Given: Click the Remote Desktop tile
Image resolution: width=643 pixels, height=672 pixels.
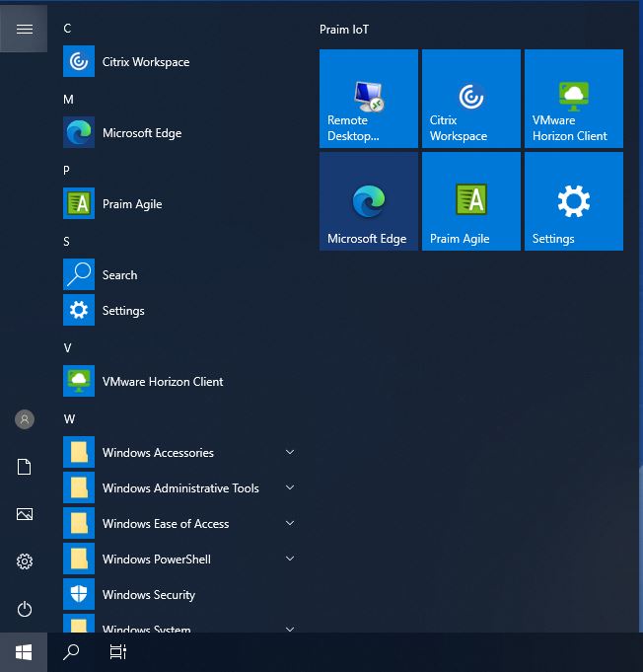Looking at the screenshot, I should click(369, 99).
